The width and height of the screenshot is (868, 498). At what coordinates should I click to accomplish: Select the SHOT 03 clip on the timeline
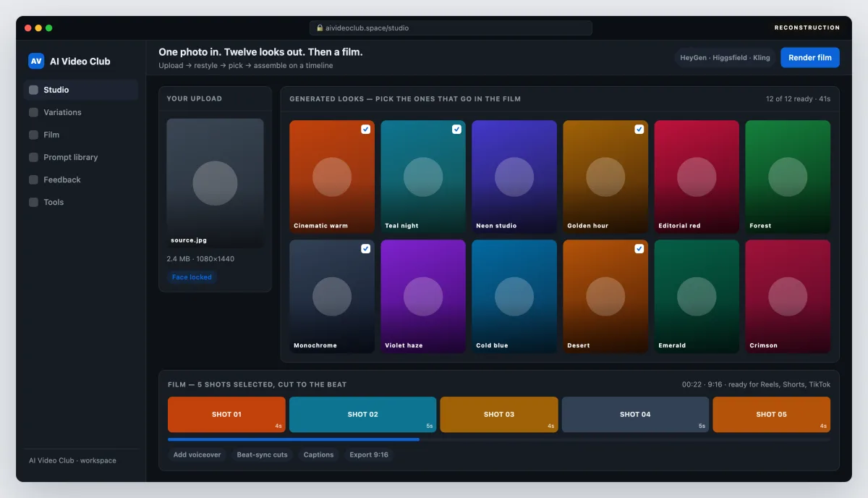[x=499, y=414]
